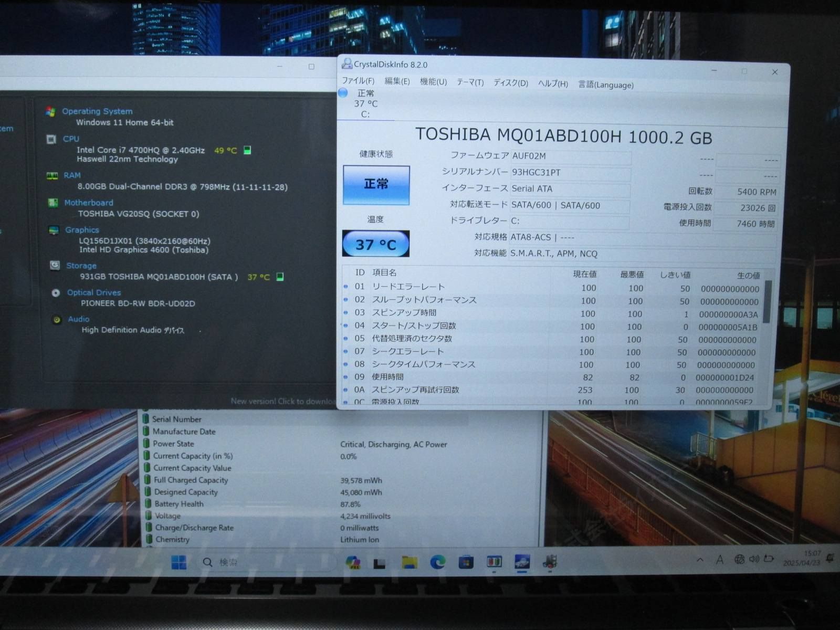The image size is (840, 630).
Task: Open the ディスク(D) menu
Action: [510, 83]
